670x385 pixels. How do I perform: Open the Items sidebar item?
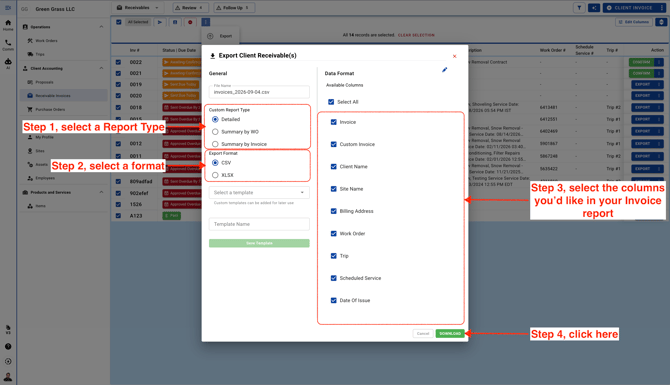pos(40,206)
